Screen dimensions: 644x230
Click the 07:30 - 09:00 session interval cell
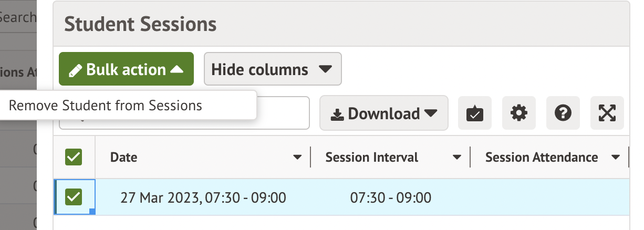point(390,197)
